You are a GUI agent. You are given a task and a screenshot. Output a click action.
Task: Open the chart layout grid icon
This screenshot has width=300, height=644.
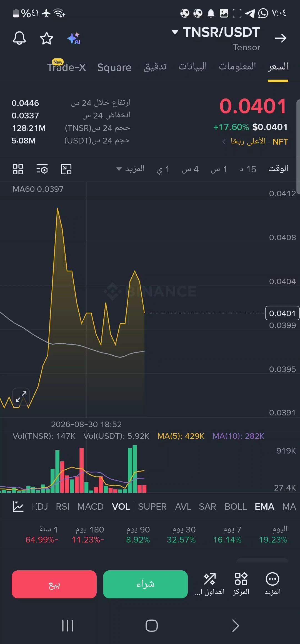[18, 169]
